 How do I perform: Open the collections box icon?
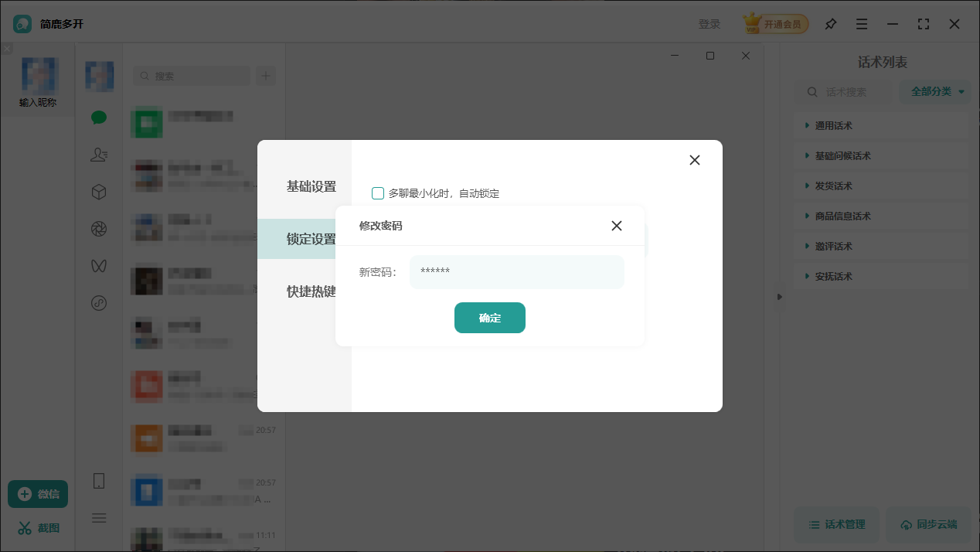pyautogui.click(x=99, y=192)
